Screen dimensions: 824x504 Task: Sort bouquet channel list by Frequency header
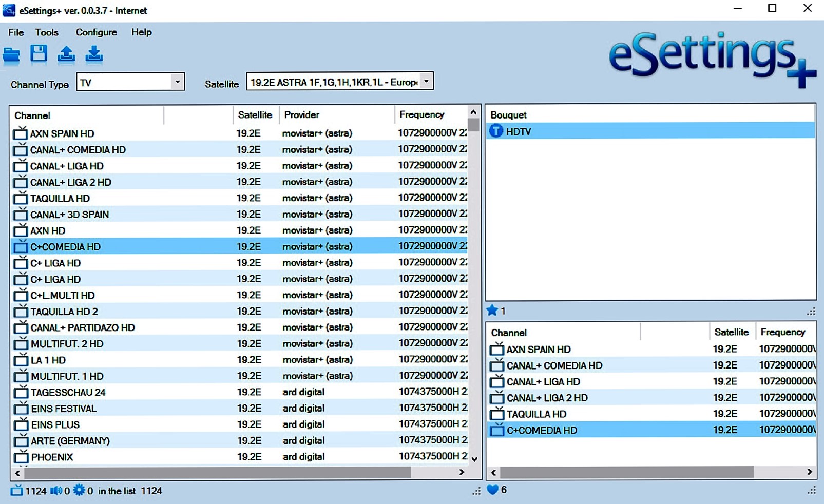click(785, 332)
